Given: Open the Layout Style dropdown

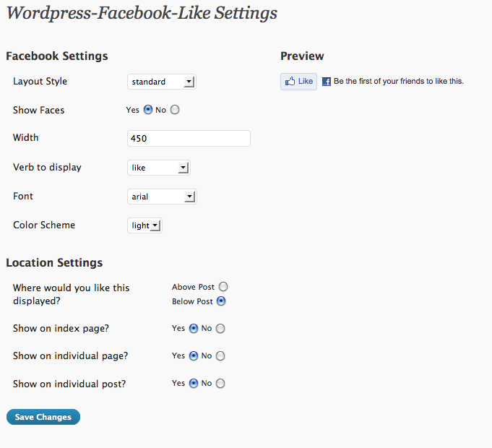Looking at the screenshot, I should point(162,82).
